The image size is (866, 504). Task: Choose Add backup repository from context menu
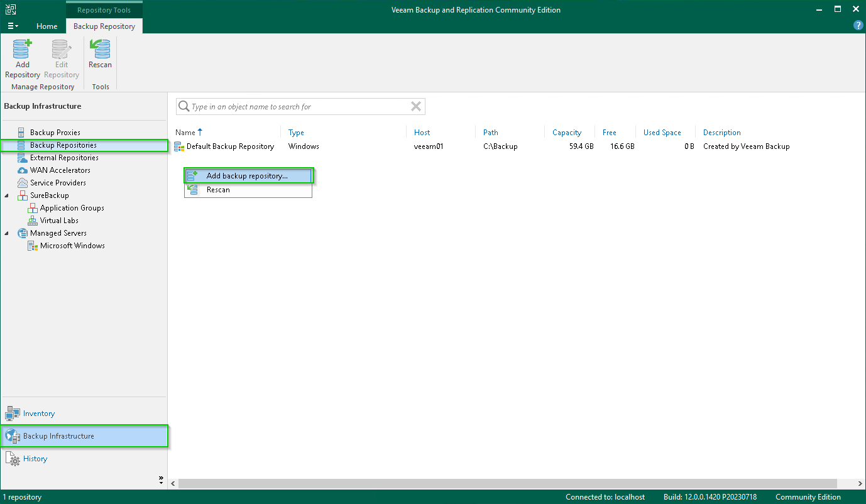click(x=246, y=176)
